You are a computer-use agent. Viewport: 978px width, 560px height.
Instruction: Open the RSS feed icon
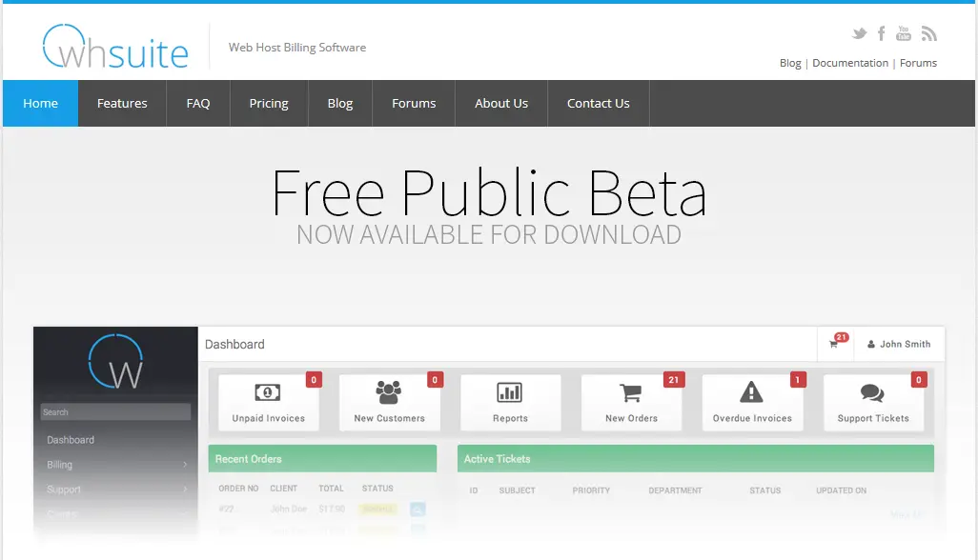coord(928,33)
